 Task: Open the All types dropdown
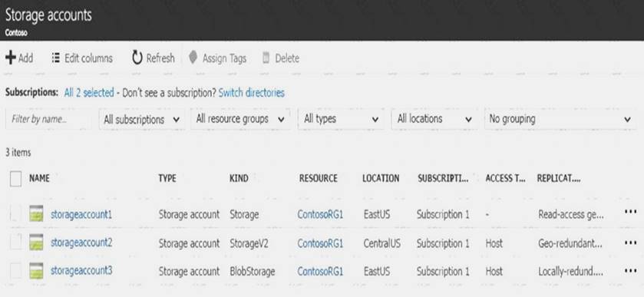tap(341, 119)
